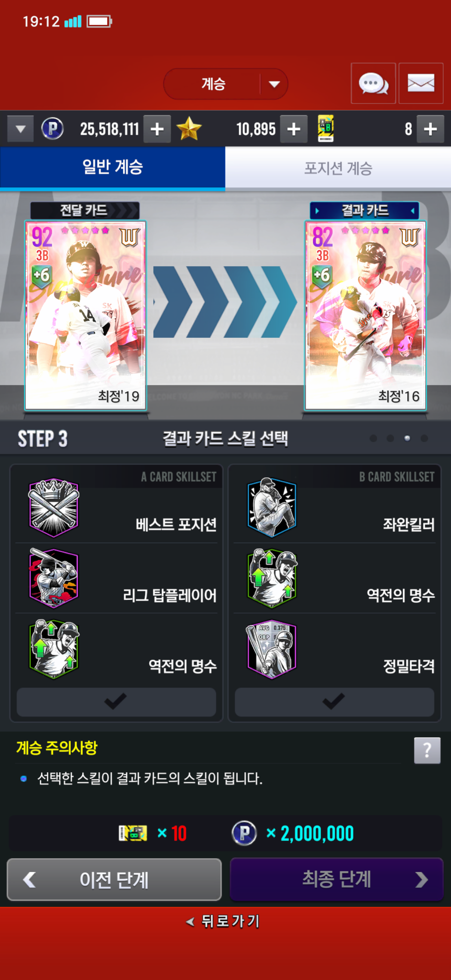451x980 pixels.
Task: Go back with 이전 단계 button
Action: click(114, 879)
